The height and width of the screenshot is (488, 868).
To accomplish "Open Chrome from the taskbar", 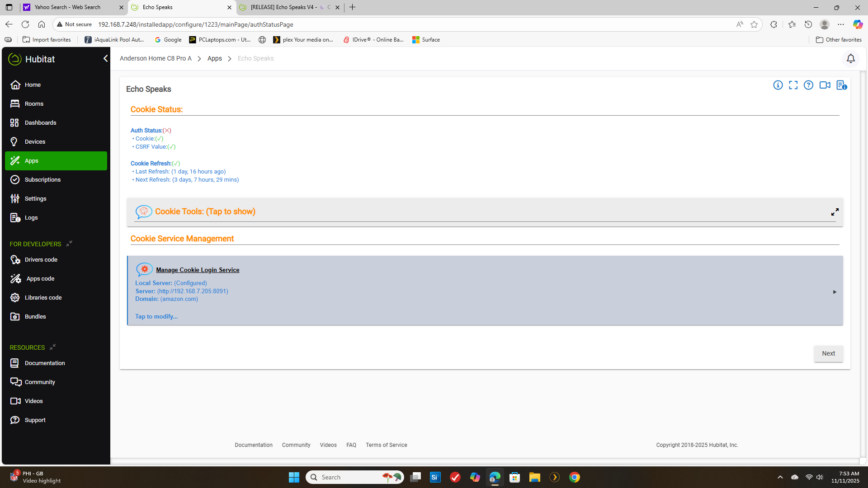I will (x=574, y=477).
